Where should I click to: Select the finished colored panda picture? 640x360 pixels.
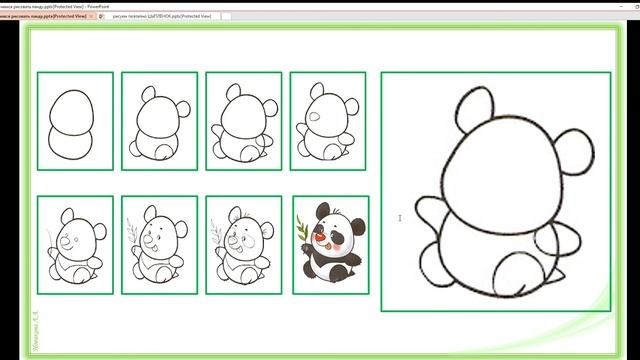coord(331,245)
